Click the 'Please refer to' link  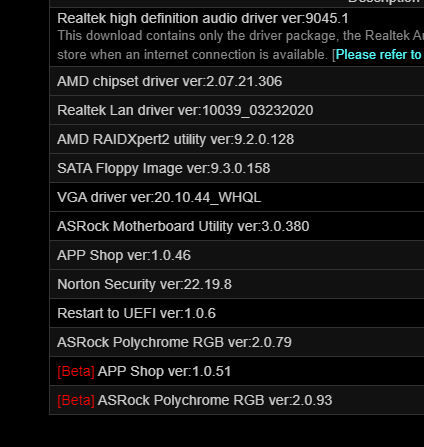tap(379, 55)
